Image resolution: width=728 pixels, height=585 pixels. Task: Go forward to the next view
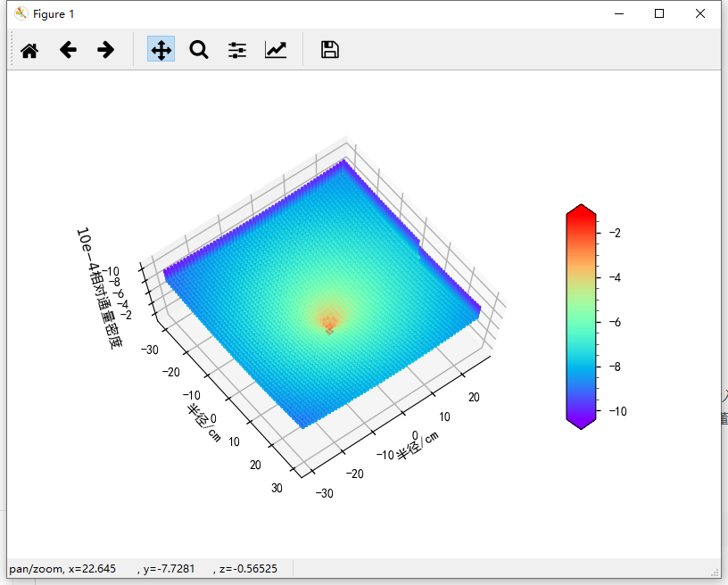point(105,49)
